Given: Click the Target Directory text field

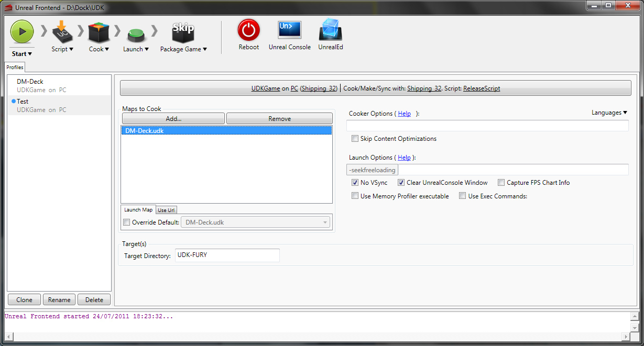Looking at the screenshot, I should pyautogui.click(x=227, y=255).
